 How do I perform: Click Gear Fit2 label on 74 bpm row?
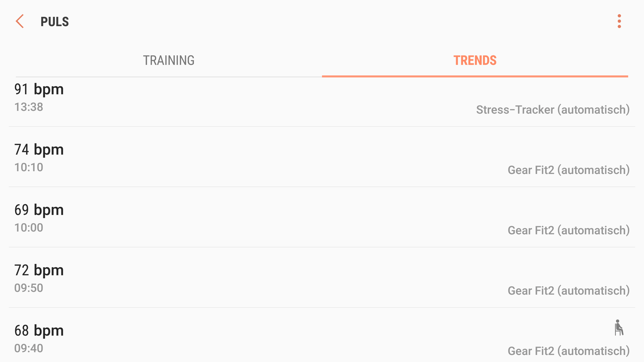pyautogui.click(x=569, y=170)
